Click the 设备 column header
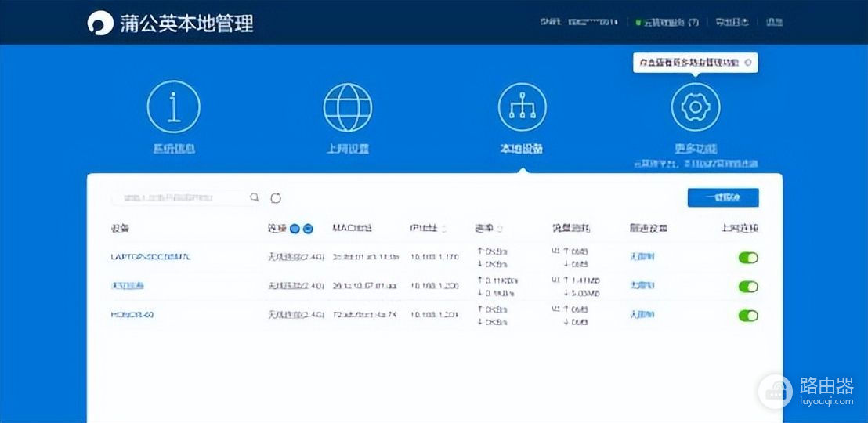The height and width of the screenshot is (423, 868). 120,229
